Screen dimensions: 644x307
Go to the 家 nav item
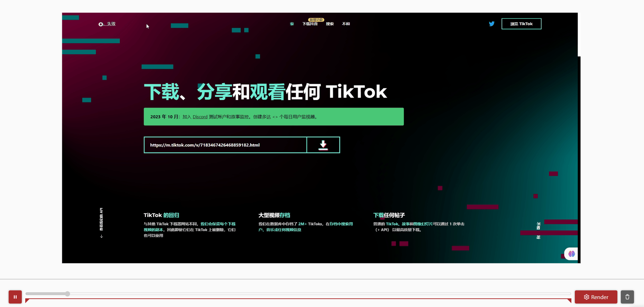(292, 24)
